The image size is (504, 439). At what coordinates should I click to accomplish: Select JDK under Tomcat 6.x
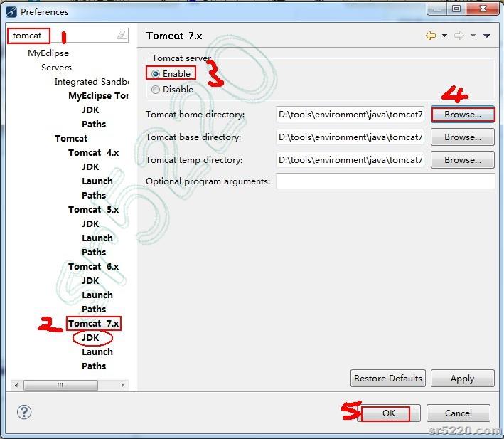[x=90, y=281]
